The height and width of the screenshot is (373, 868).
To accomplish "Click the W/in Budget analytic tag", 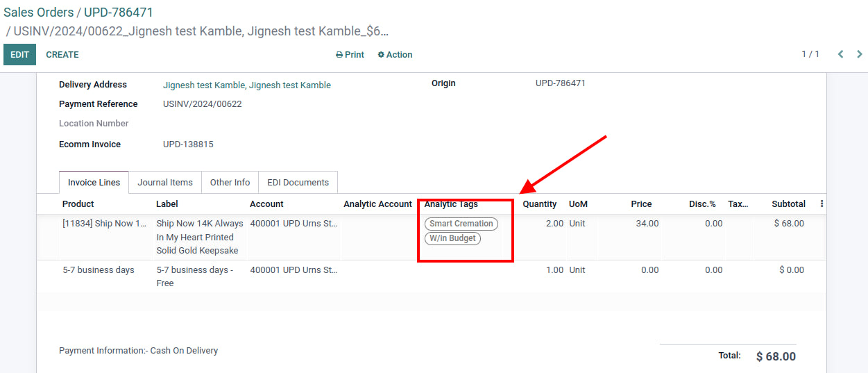I will (x=452, y=238).
